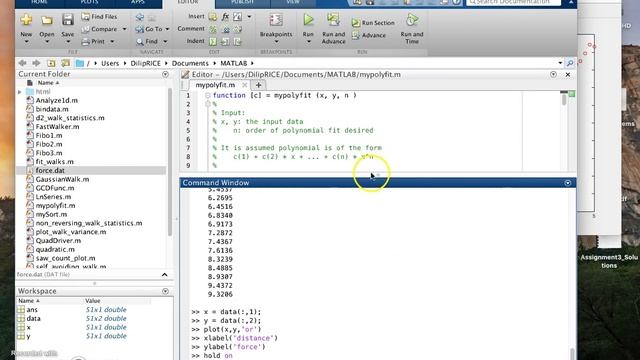Click the Save disk icon
The image size is (640, 360).
click(67, 20)
